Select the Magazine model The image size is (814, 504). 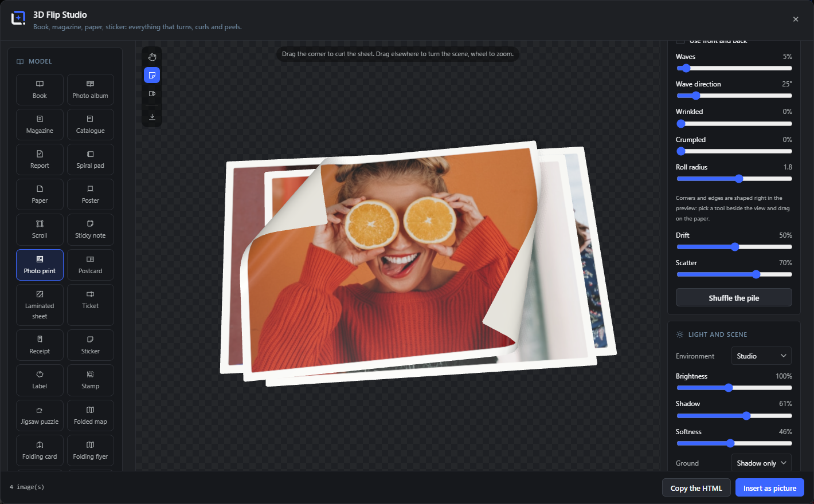tap(40, 125)
